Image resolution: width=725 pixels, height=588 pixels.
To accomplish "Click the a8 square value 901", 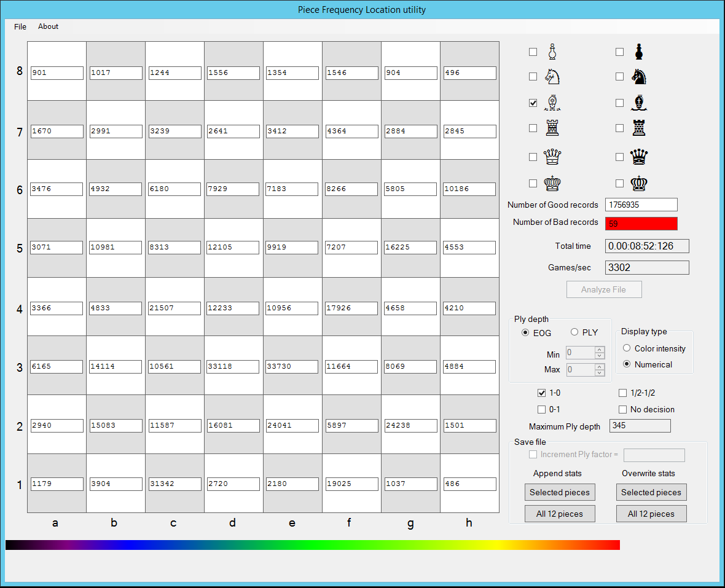I will 57,73.
